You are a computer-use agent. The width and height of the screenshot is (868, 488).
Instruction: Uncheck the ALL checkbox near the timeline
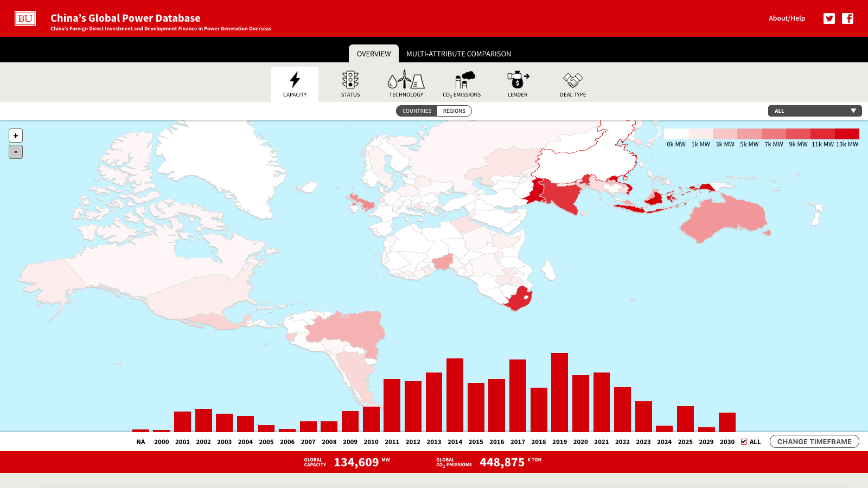[743, 441]
